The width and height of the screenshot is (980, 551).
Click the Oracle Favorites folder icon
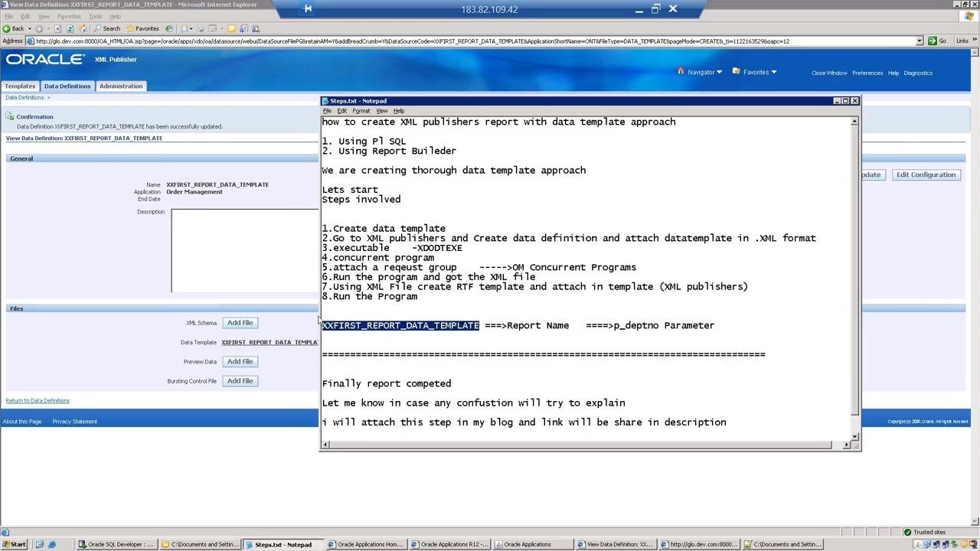click(x=736, y=71)
